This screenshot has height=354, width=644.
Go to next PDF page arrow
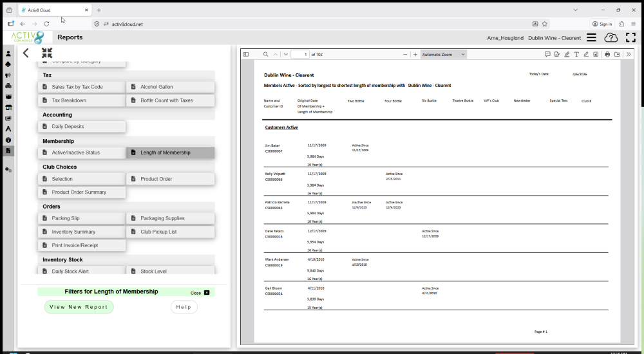[x=285, y=54]
